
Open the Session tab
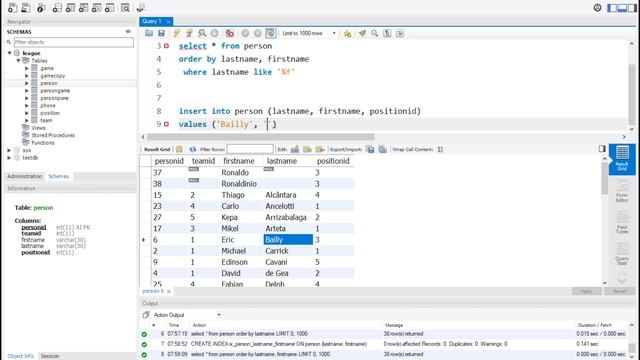[x=50, y=356]
